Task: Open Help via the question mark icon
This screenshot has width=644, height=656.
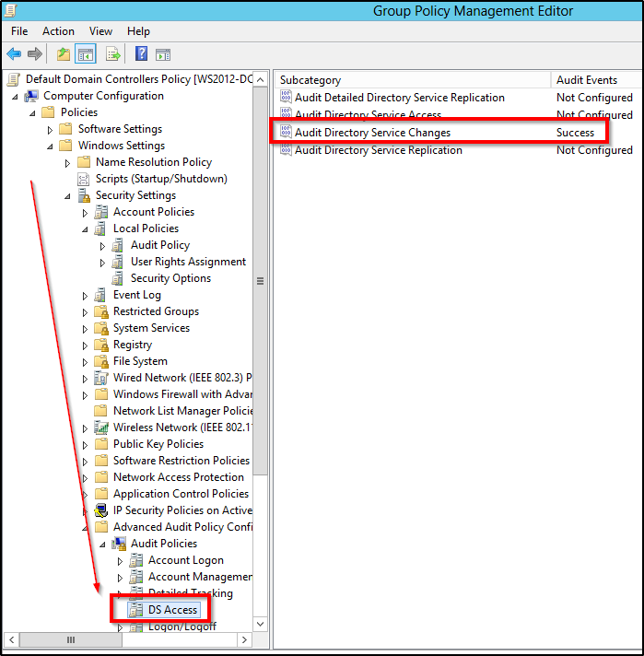Action: click(141, 54)
